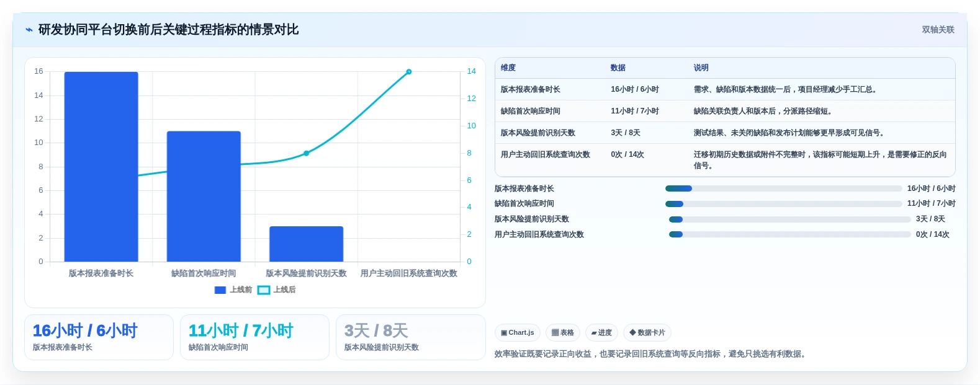Click the footnote starting 效率验证既要记录正向收益

[x=652, y=355]
